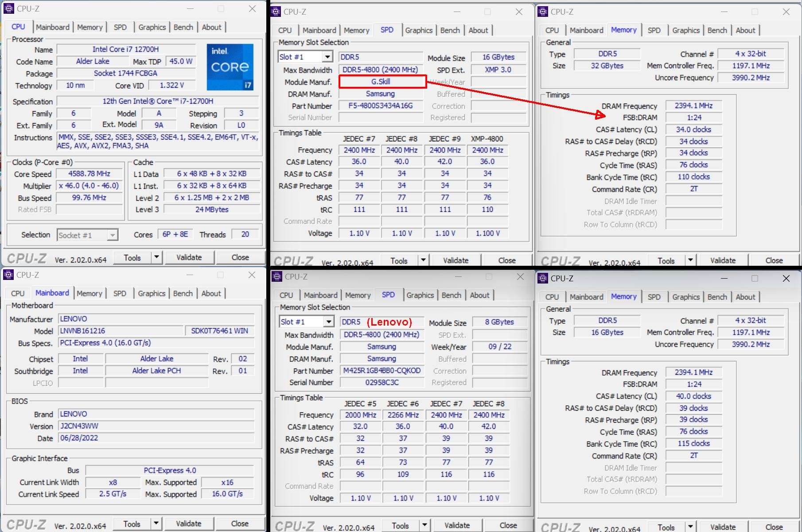Click the JEDEC #5 frequency 2000 MHz

click(x=361, y=415)
